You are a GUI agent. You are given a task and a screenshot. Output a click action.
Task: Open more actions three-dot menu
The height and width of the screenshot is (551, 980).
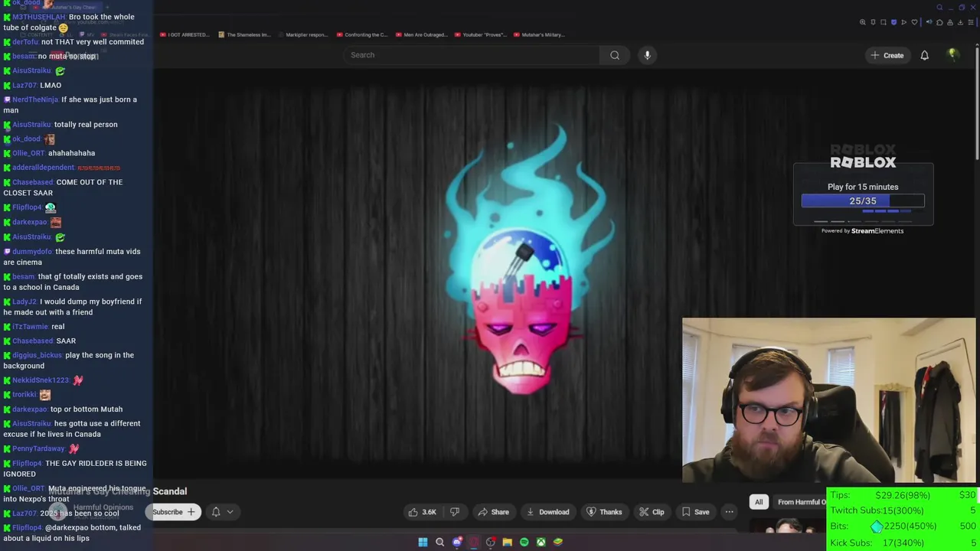[729, 512]
